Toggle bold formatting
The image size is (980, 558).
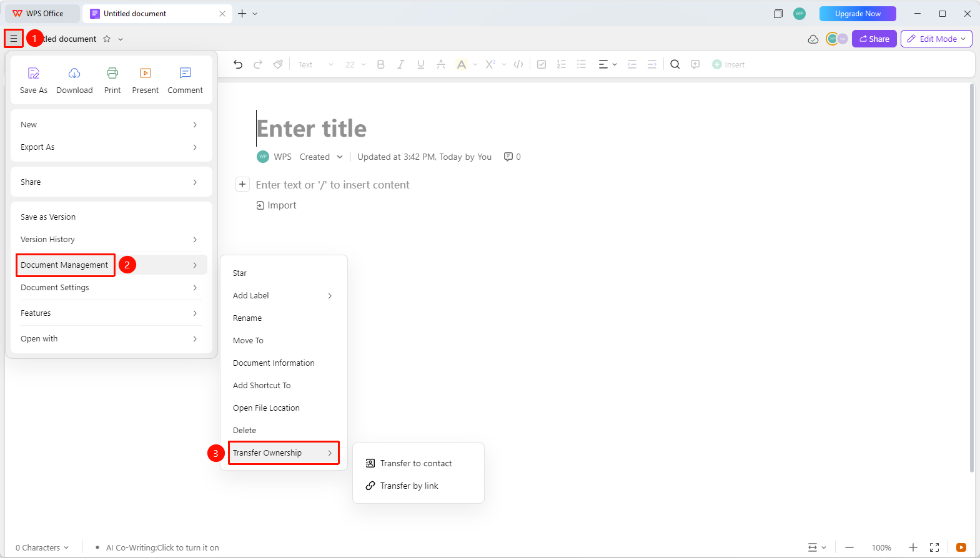pyautogui.click(x=380, y=64)
